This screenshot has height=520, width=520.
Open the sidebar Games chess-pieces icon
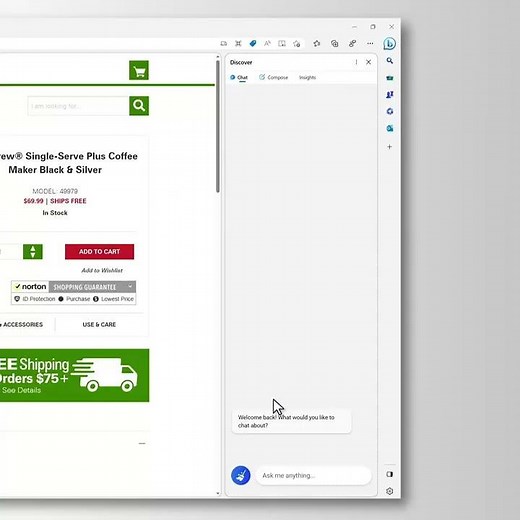(x=389, y=95)
